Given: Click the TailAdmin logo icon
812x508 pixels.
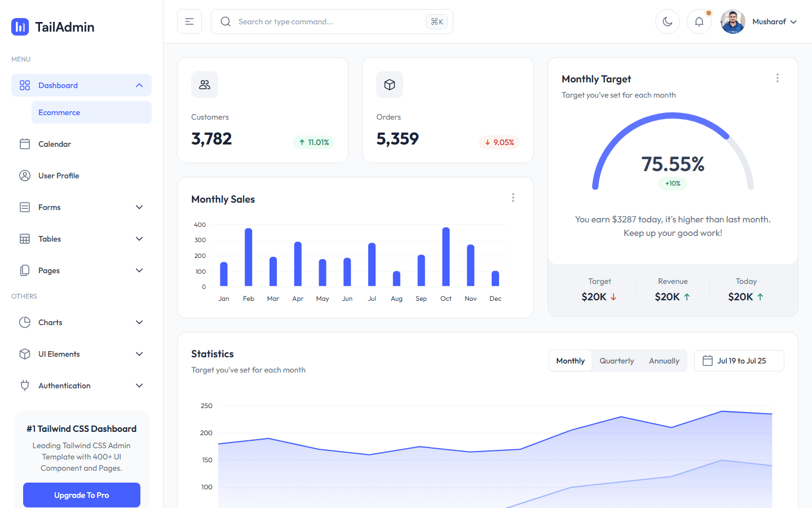Looking at the screenshot, I should click(20, 27).
